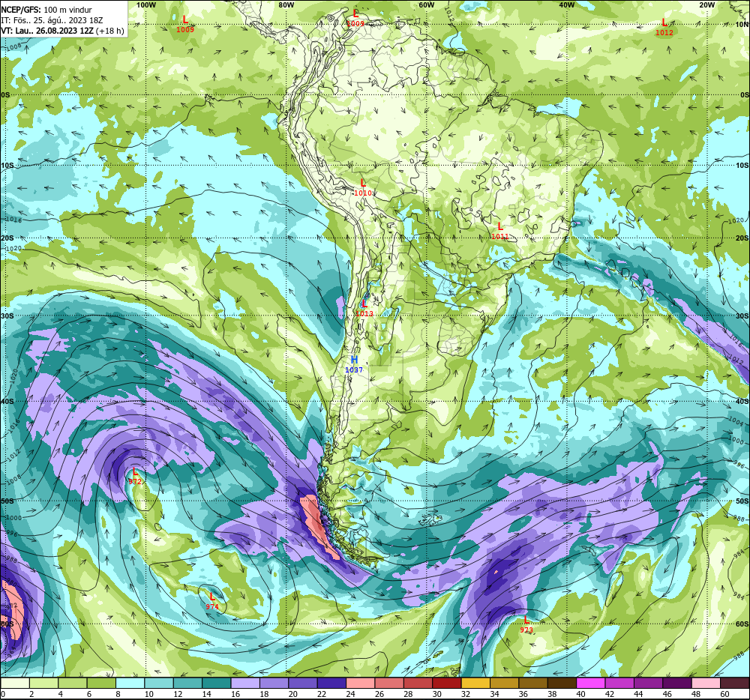Click the red L 974 low-pressure marker
Image resolution: width=750 pixels, height=700 pixels.
click(x=212, y=602)
